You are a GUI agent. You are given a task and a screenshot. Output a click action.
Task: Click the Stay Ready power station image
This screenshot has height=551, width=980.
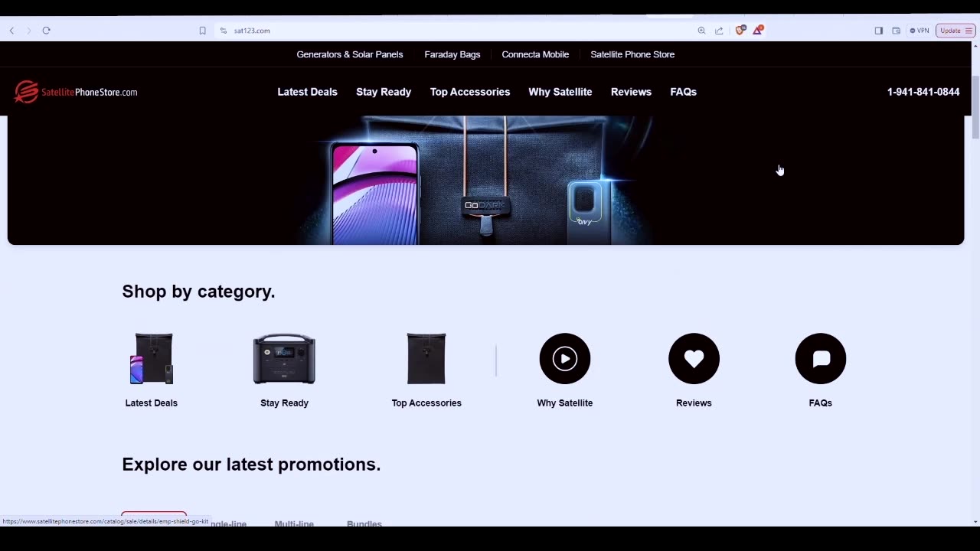tap(284, 358)
